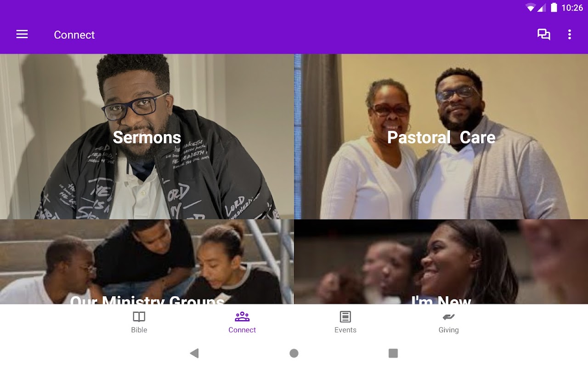588x368 pixels.
Task: Tap the Connect people icon
Action: (242, 316)
